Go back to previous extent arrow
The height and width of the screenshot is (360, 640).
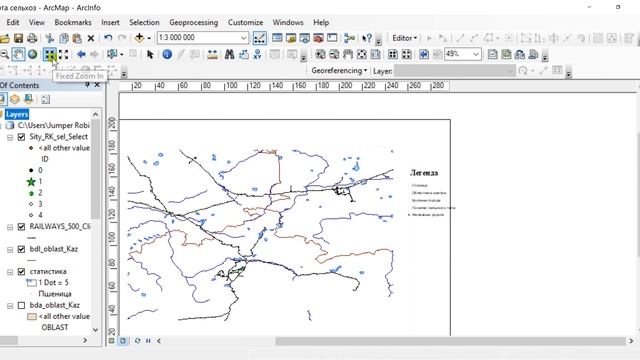(81, 54)
